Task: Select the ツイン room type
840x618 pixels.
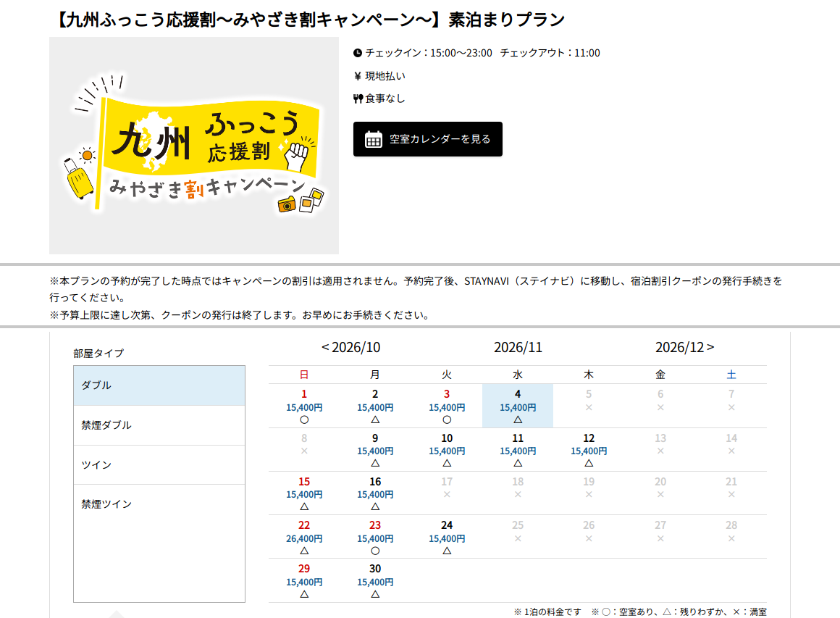Action: 159,464
